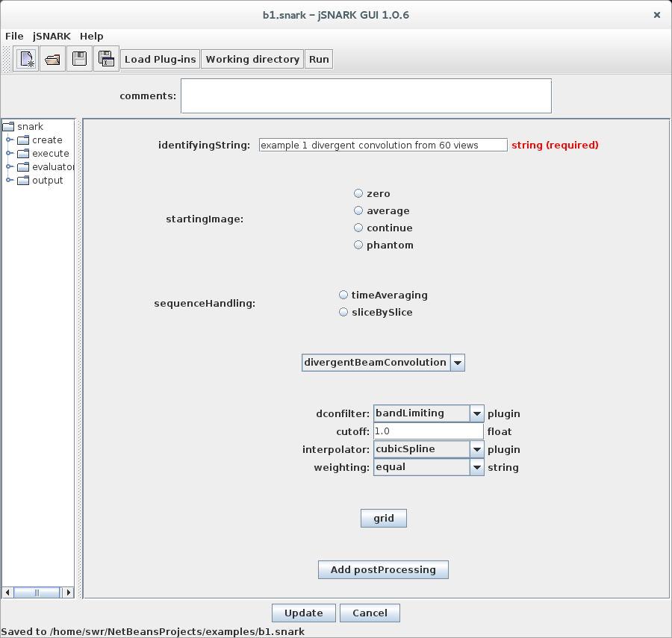Click the evaluator folder icon in tree
Screen dimensions: 672x638
tap(23, 166)
